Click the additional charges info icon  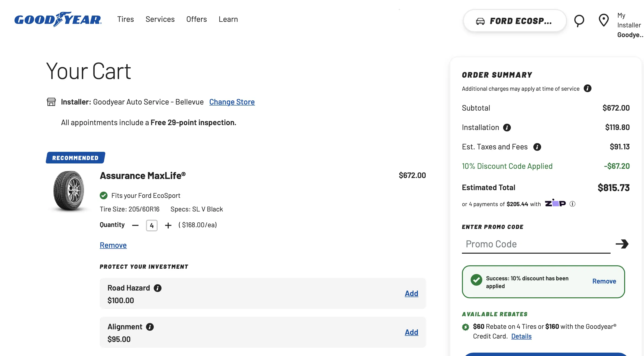pos(588,89)
